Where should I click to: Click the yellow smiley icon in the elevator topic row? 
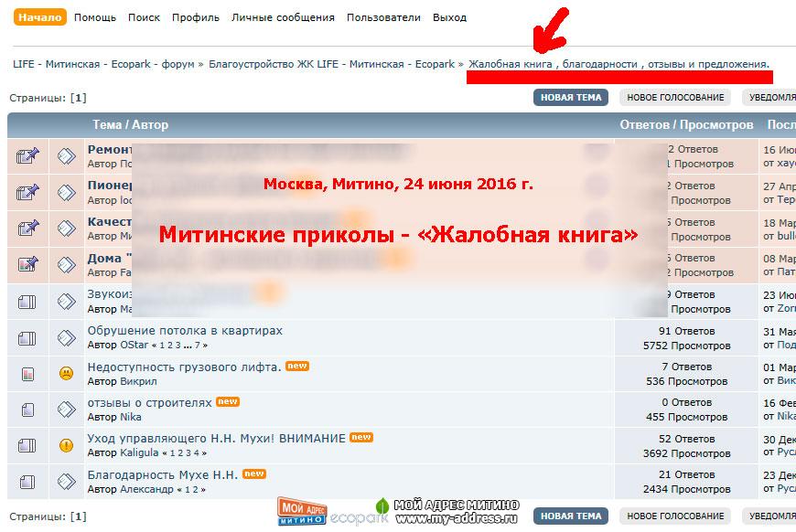point(66,374)
